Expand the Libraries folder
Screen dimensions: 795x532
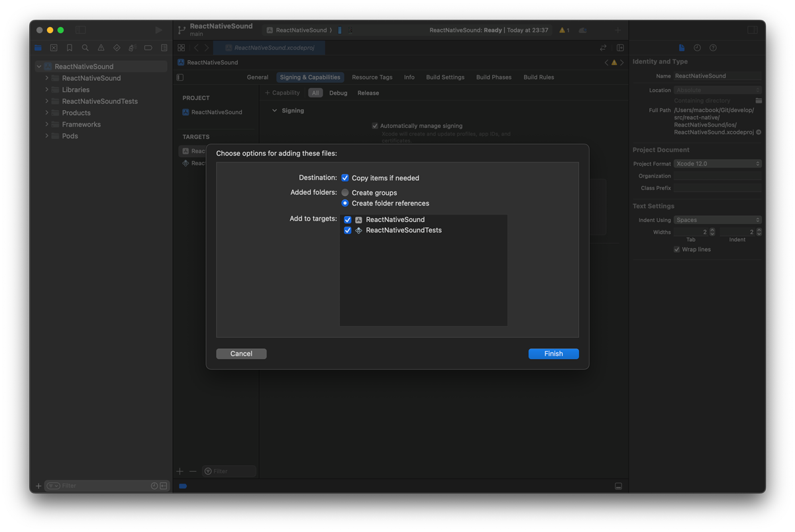[x=47, y=89]
